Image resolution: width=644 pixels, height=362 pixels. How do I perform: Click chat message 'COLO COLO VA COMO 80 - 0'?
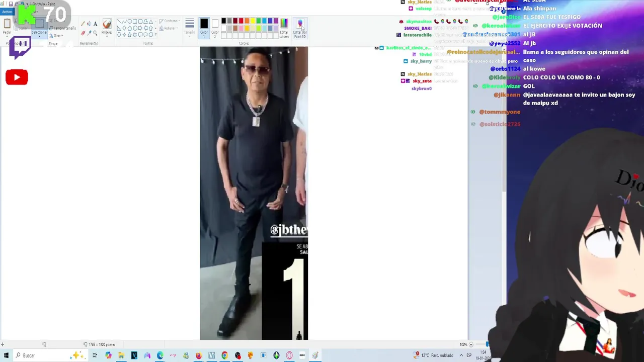561,77
